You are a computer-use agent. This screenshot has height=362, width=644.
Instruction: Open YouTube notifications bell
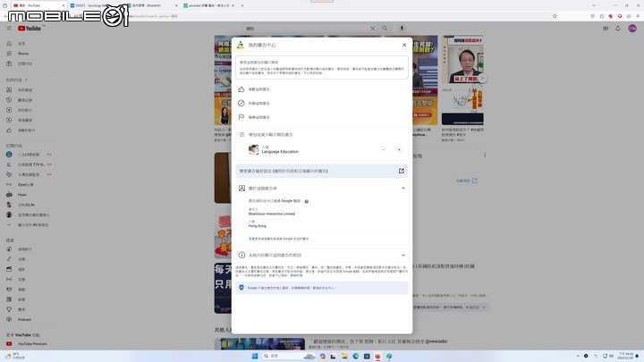tap(618, 29)
